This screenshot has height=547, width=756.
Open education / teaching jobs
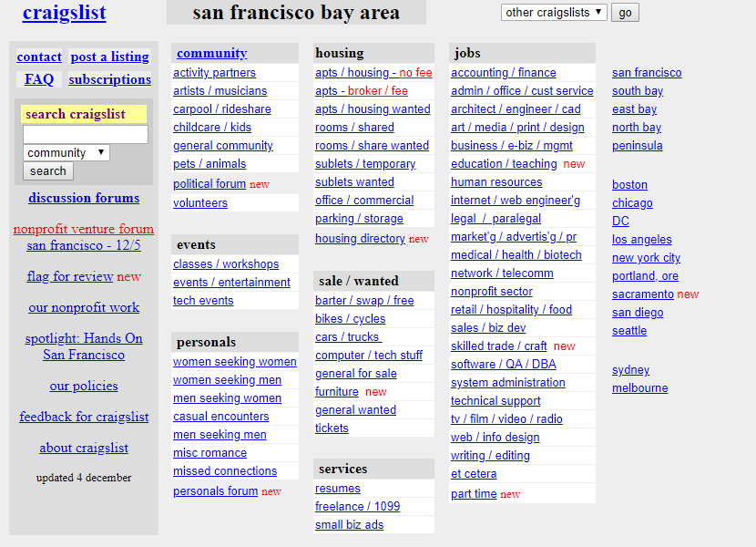point(504,164)
